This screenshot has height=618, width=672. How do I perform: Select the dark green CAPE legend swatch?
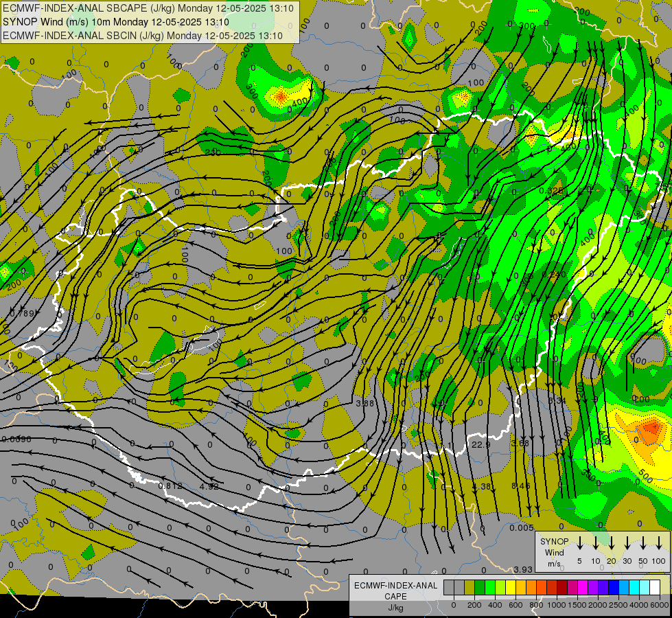point(480,587)
